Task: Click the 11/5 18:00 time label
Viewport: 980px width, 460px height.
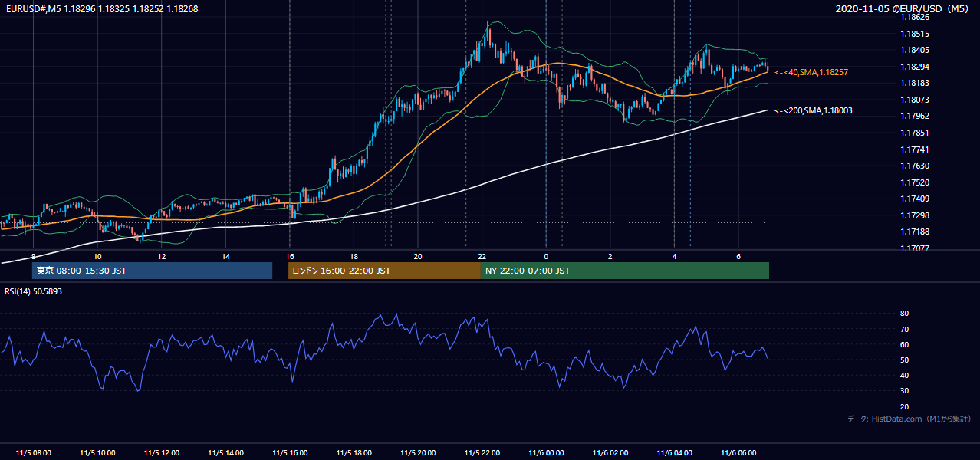Action: click(354, 453)
